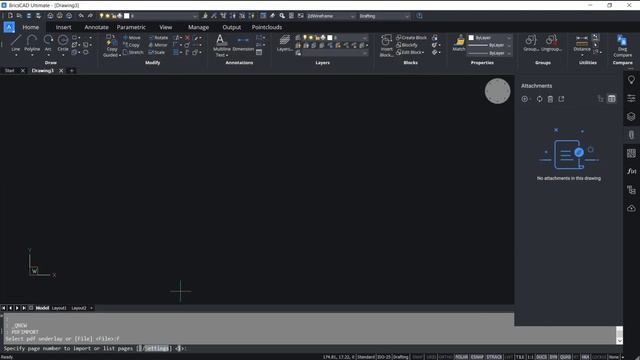The image size is (640, 360).
Task: Open the Attachments paperclip panel in sidebar
Action: point(631,135)
